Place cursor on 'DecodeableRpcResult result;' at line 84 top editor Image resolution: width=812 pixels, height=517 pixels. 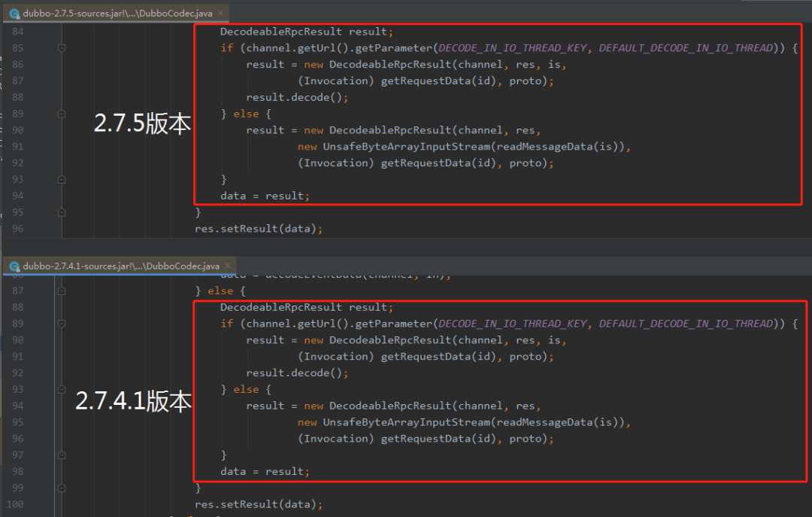tap(307, 32)
